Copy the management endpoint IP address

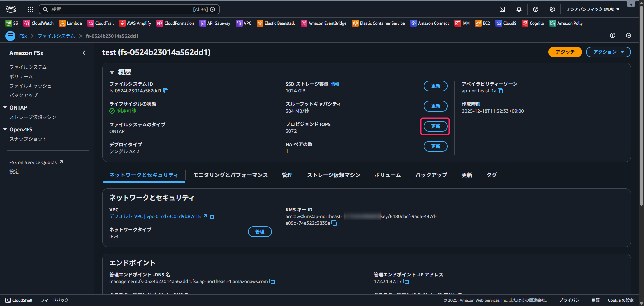(406, 282)
